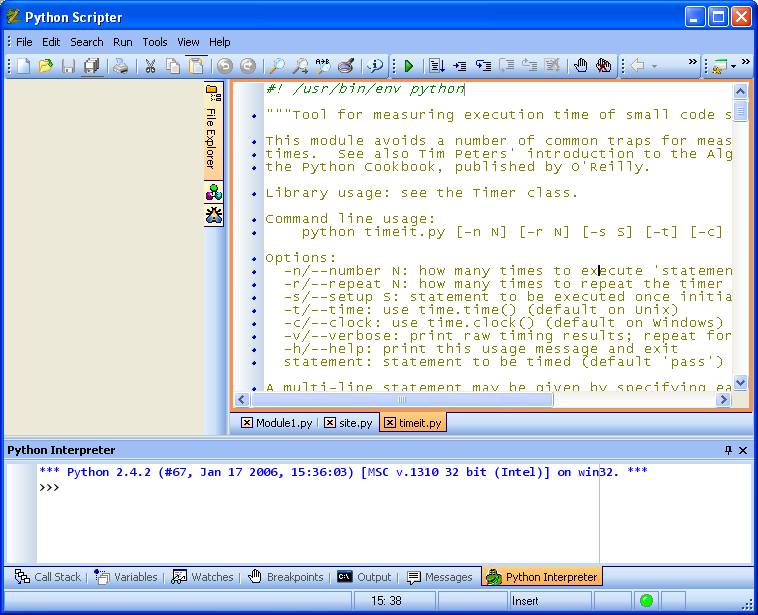This screenshot has height=615, width=758.
Task: Toggle pin on Python Interpreter panel
Action: coord(728,450)
